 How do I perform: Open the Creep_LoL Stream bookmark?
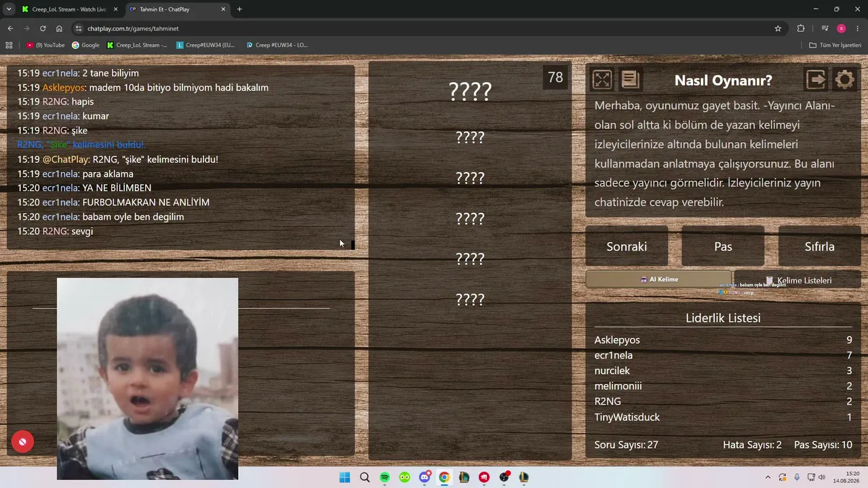[x=138, y=45]
